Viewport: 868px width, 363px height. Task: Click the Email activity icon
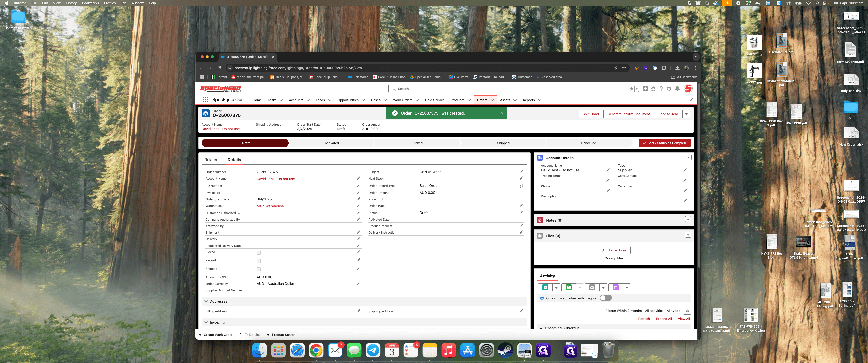pyautogui.click(x=592, y=287)
